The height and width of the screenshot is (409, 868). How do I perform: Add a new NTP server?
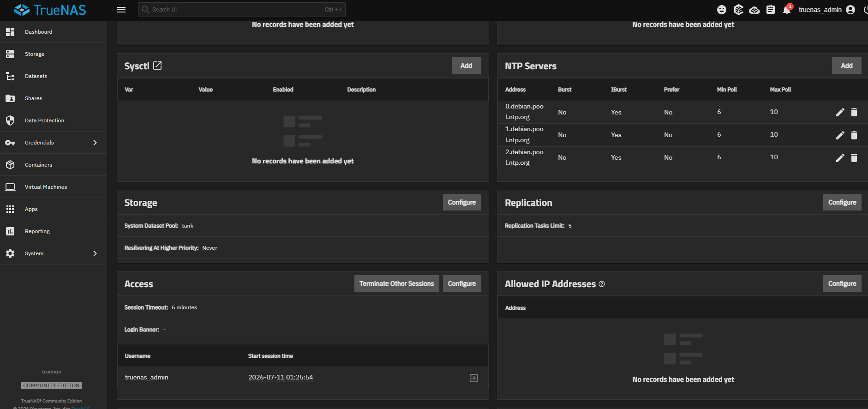(x=846, y=66)
